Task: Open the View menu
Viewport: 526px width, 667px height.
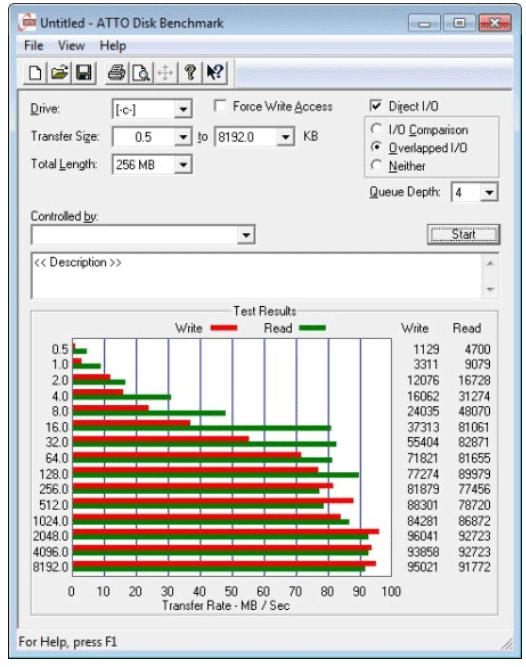Action: 71,46
